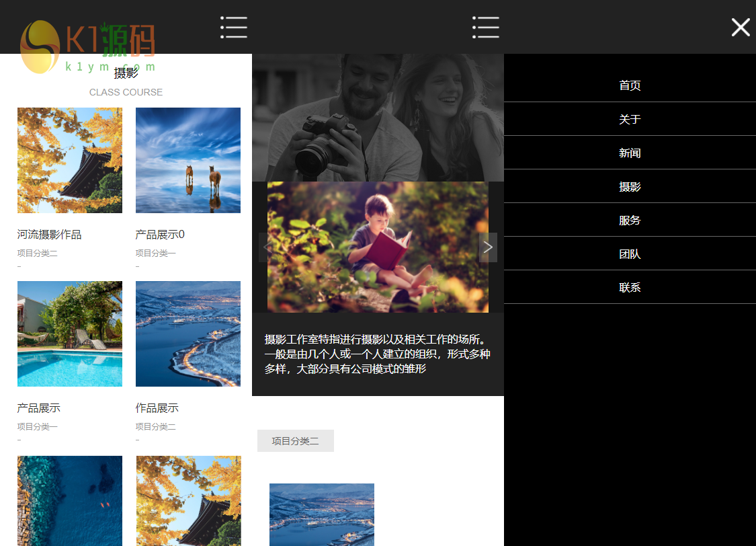Open the horses on water thumbnail
756x546 pixels.
[x=188, y=160]
